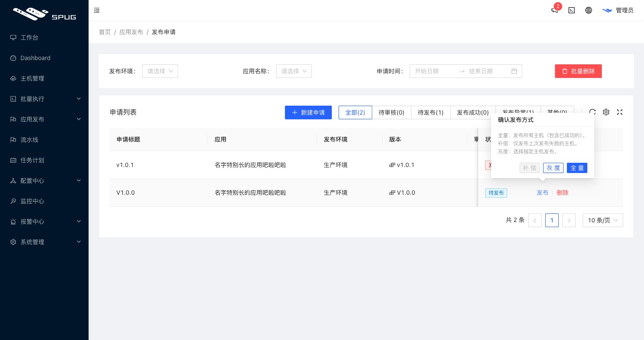Open the web terminal icon in header
Viewport: 644px width, 340px height.
tap(572, 10)
